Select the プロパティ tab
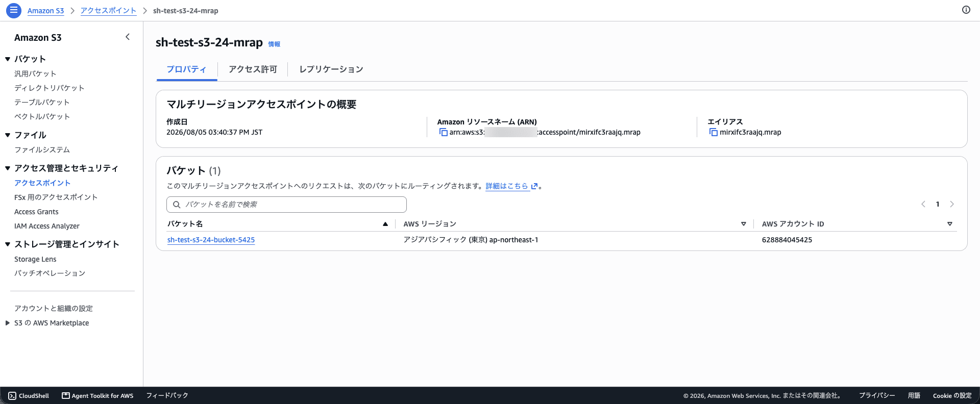This screenshot has width=980, height=404. coord(186,69)
